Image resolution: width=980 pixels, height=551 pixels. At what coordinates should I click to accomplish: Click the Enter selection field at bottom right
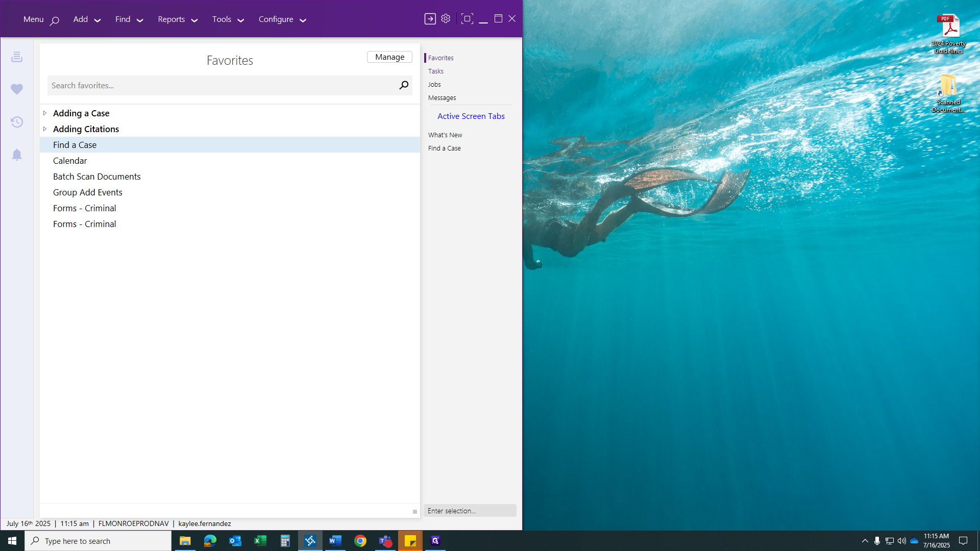470,510
